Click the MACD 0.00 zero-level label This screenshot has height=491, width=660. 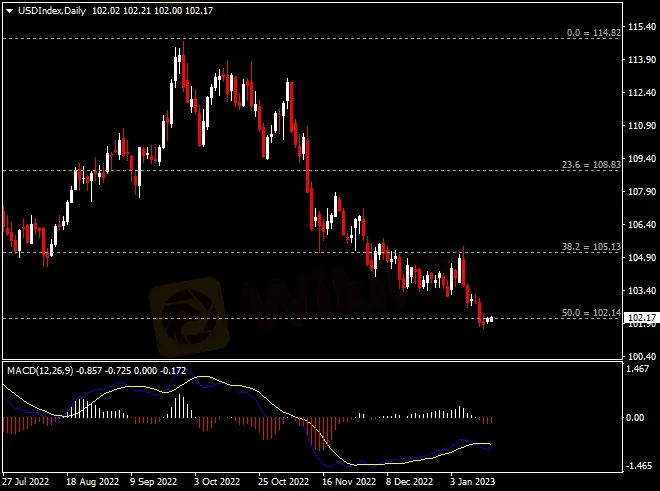(x=635, y=417)
